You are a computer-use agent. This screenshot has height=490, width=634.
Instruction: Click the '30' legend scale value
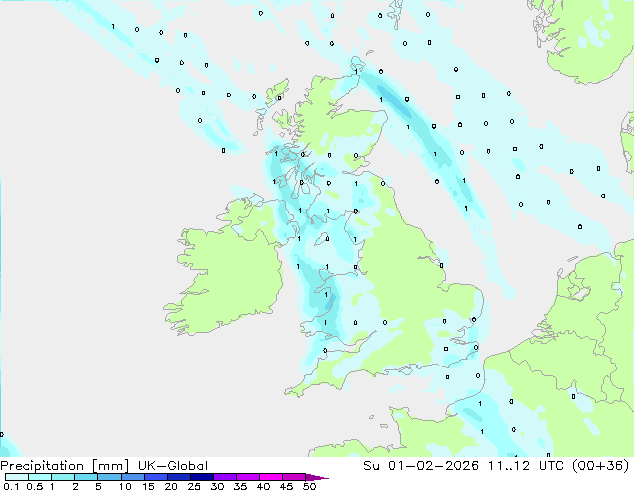[217, 486]
